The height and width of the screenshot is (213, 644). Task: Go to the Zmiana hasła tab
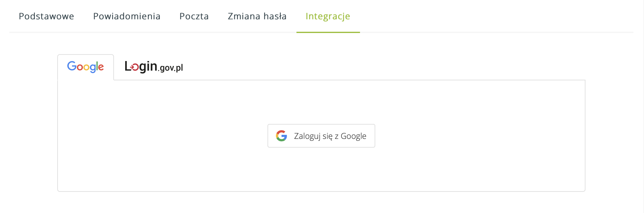click(257, 16)
